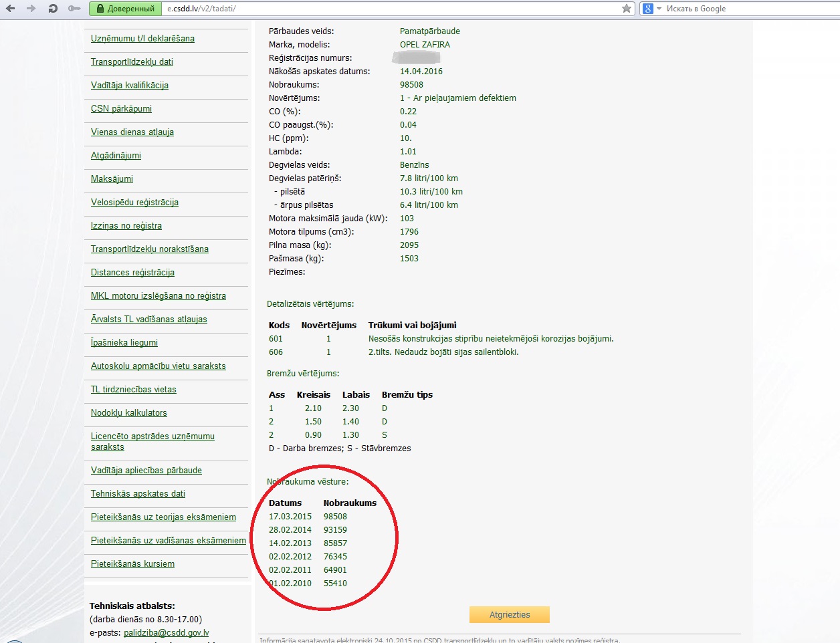
Task: Click the browser back arrow
Action: tap(11, 9)
